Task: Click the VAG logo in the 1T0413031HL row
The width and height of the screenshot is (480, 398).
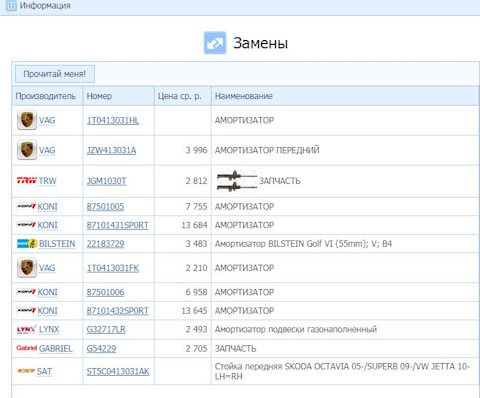Action: [x=27, y=120]
